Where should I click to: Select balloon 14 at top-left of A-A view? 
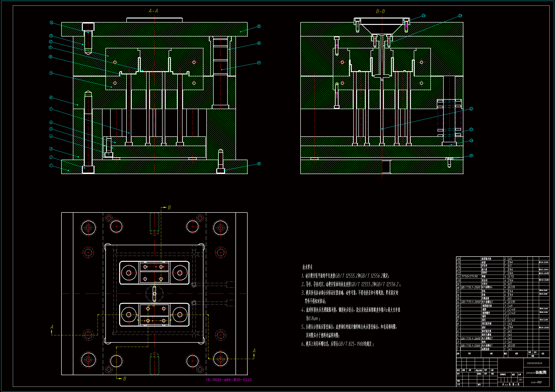51,23
